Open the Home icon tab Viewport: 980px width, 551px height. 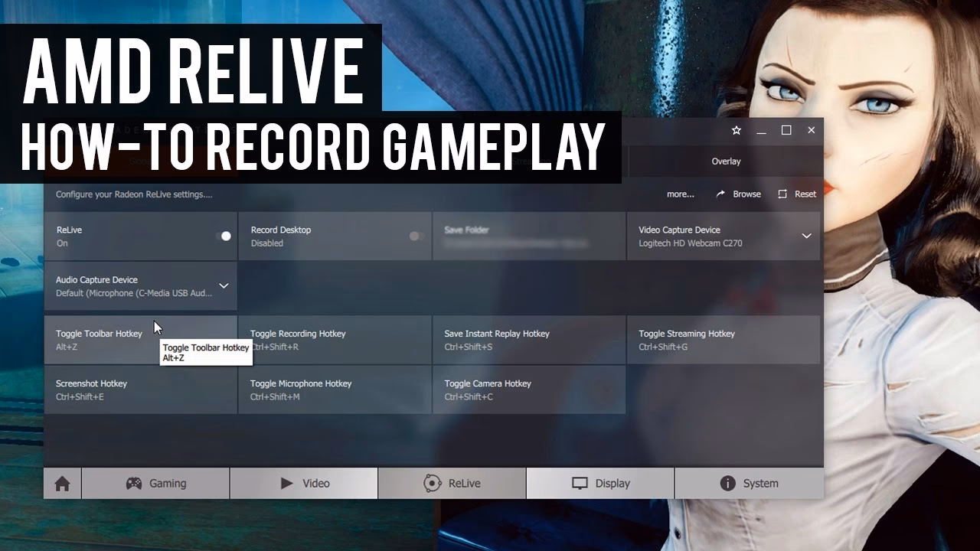(x=62, y=484)
